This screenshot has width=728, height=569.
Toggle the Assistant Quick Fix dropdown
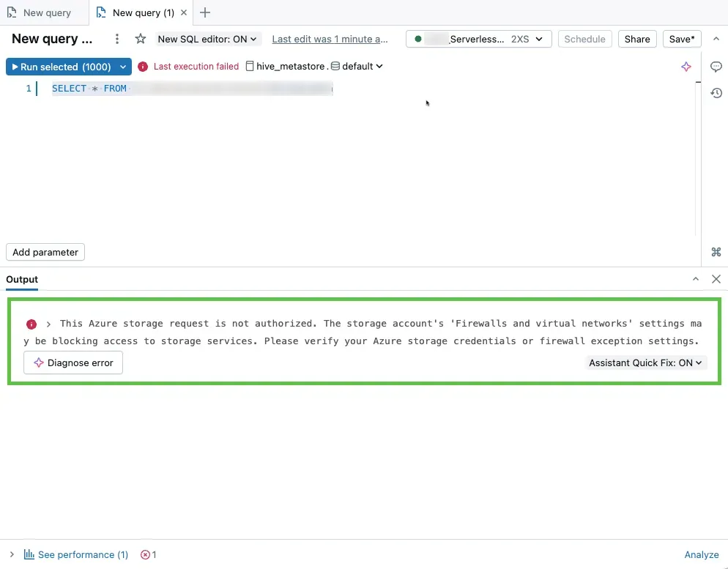coord(645,363)
